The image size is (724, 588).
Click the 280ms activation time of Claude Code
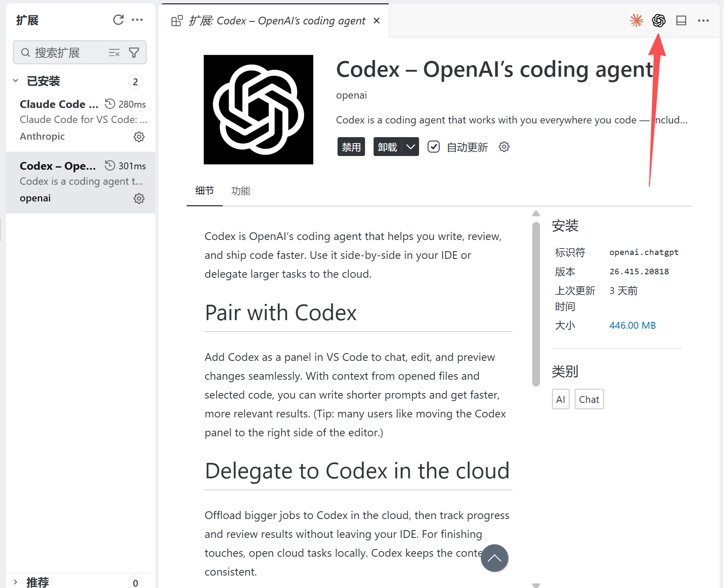132,104
